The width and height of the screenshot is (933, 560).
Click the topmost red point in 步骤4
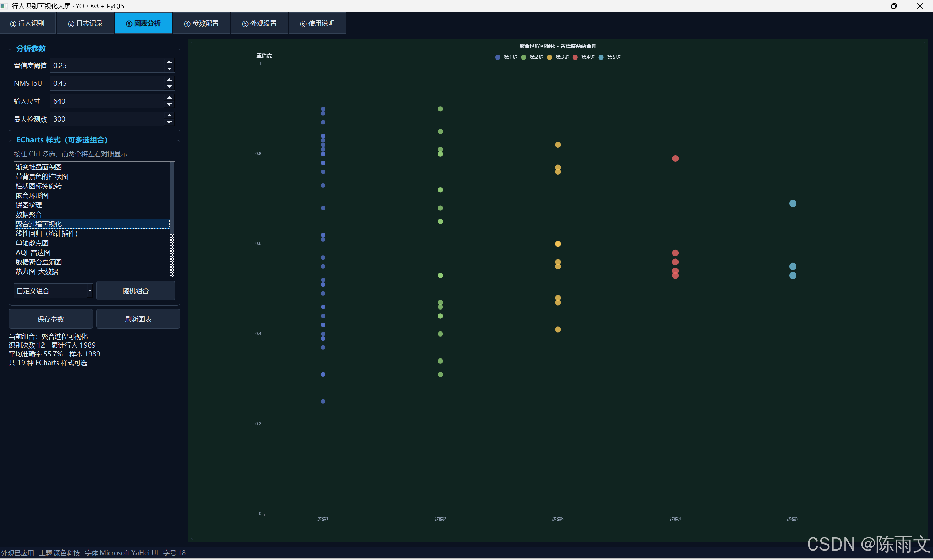[675, 158]
